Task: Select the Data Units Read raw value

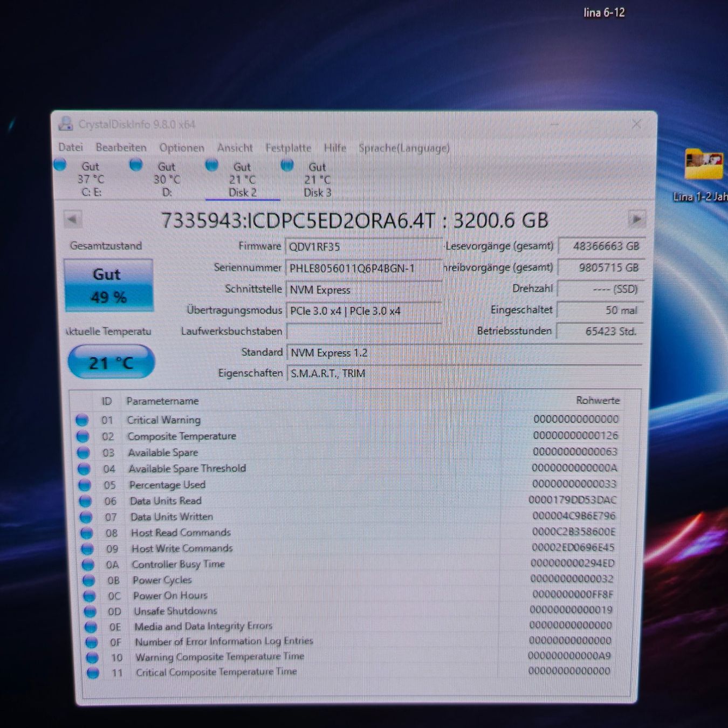Action: pos(573,499)
